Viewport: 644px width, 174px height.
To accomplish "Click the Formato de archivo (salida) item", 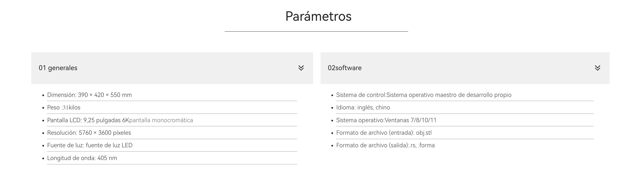I will pos(385,145).
